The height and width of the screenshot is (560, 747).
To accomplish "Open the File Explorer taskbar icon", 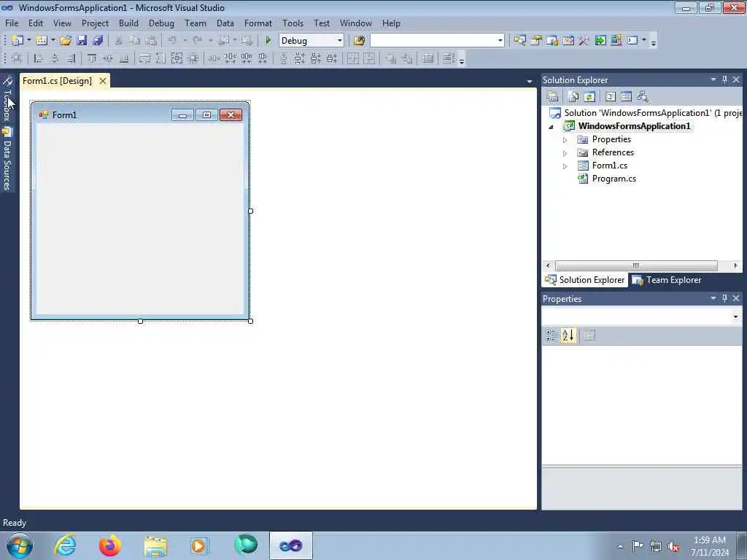I will click(155, 545).
